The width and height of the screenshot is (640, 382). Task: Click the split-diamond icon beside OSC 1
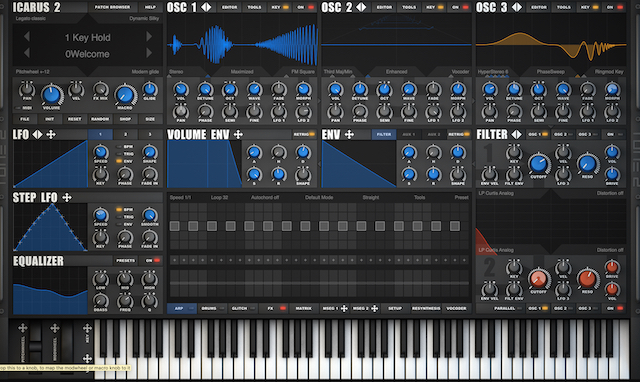pos(206,7)
